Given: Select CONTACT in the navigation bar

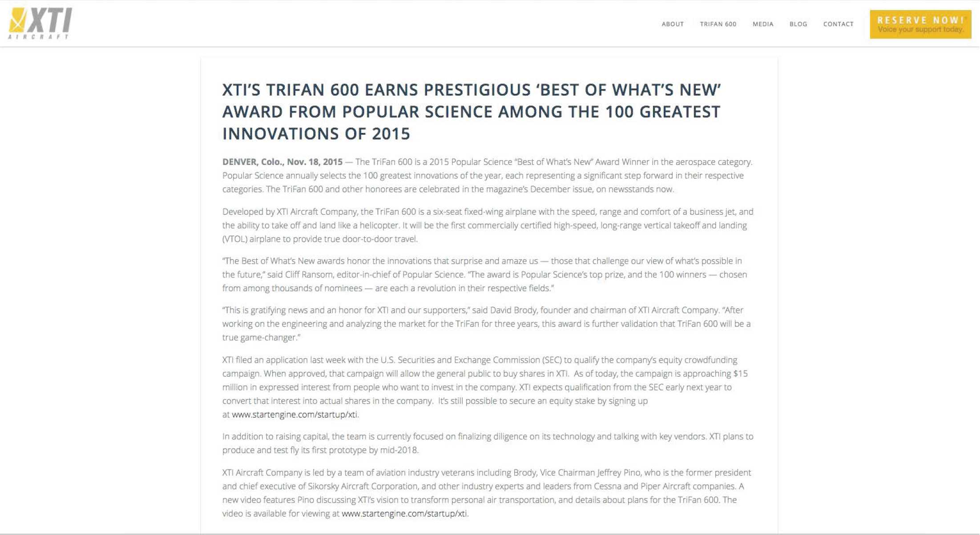Looking at the screenshot, I should pyautogui.click(x=838, y=24).
